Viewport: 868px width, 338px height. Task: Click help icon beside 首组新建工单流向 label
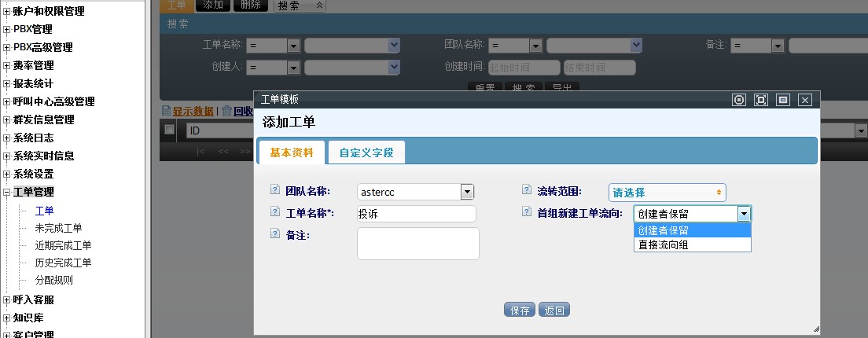[x=527, y=211]
